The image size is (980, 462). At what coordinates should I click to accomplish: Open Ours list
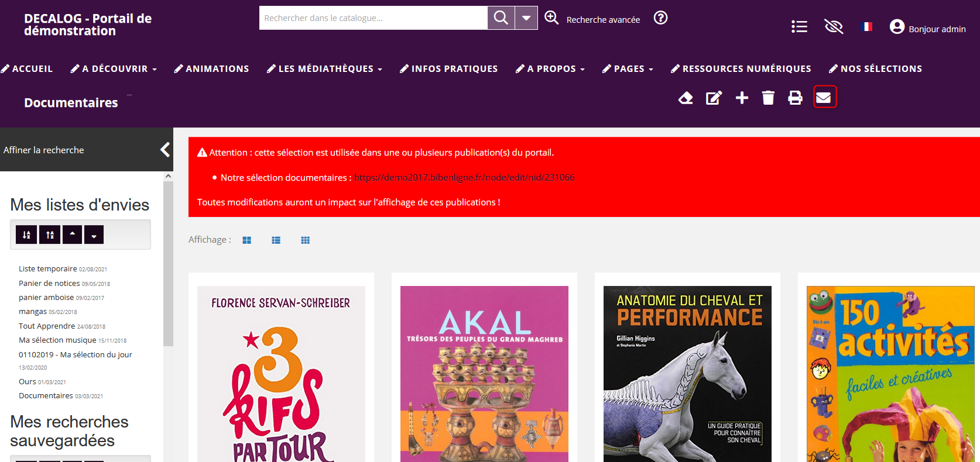coord(28,381)
